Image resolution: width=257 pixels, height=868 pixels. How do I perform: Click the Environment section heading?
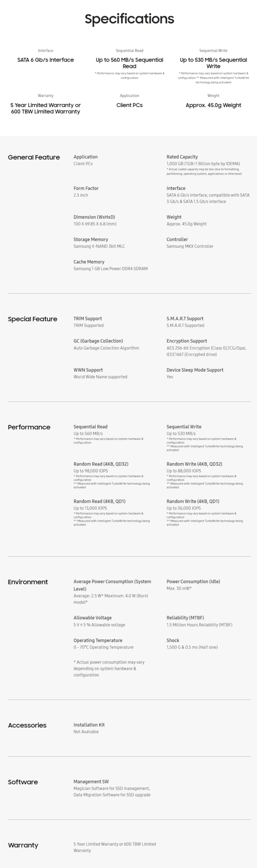pos(28,582)
